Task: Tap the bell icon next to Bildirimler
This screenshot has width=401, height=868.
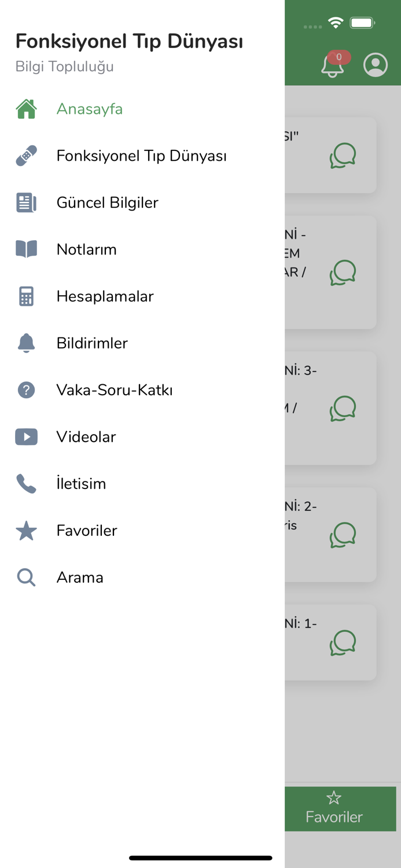Action: pyautogui.click(x=26, y=343)
